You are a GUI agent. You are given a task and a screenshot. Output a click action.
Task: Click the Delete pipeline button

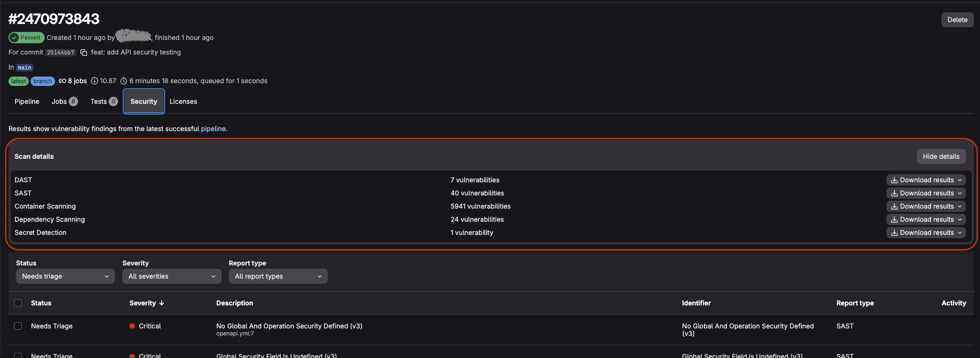click(x=957, y=19)
